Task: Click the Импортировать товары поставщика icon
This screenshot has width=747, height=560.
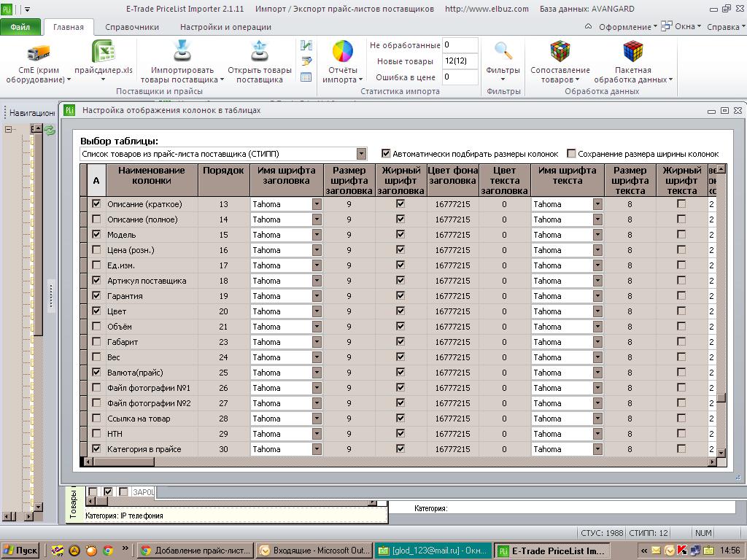Action: (x=182, y=50)
